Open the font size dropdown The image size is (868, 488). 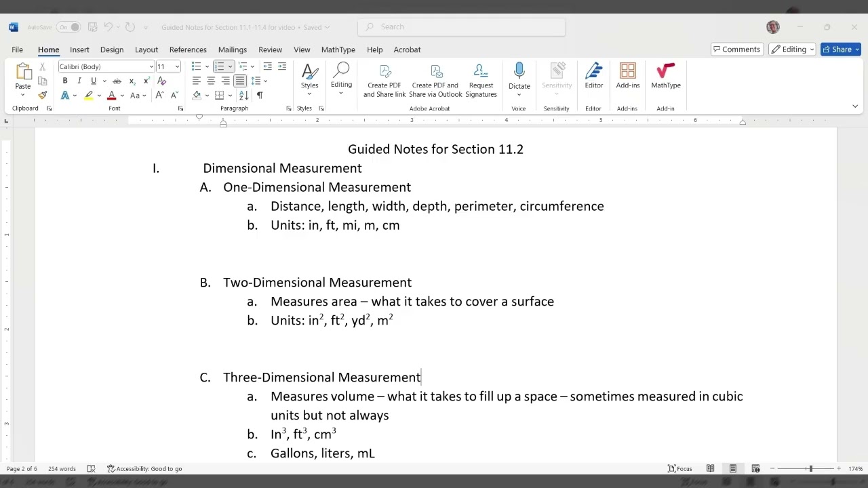(177, 66)
